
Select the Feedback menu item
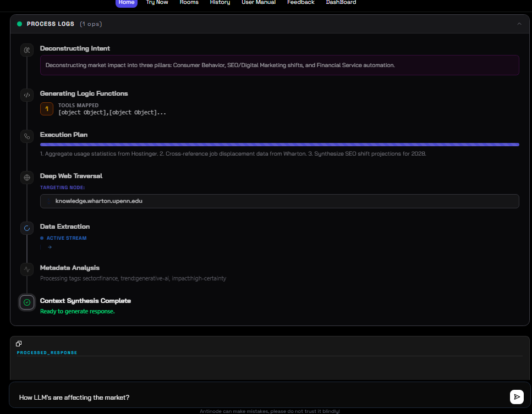point(300,3)
